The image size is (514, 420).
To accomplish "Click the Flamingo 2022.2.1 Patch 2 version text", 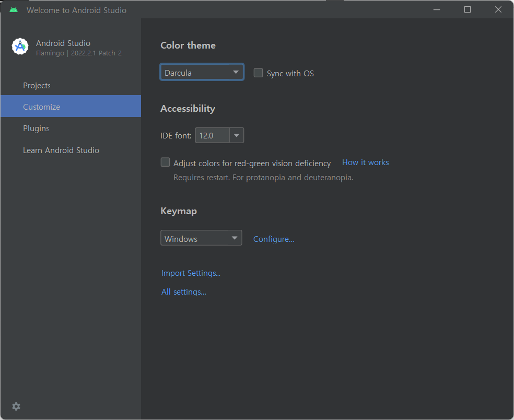I will 79,53.
